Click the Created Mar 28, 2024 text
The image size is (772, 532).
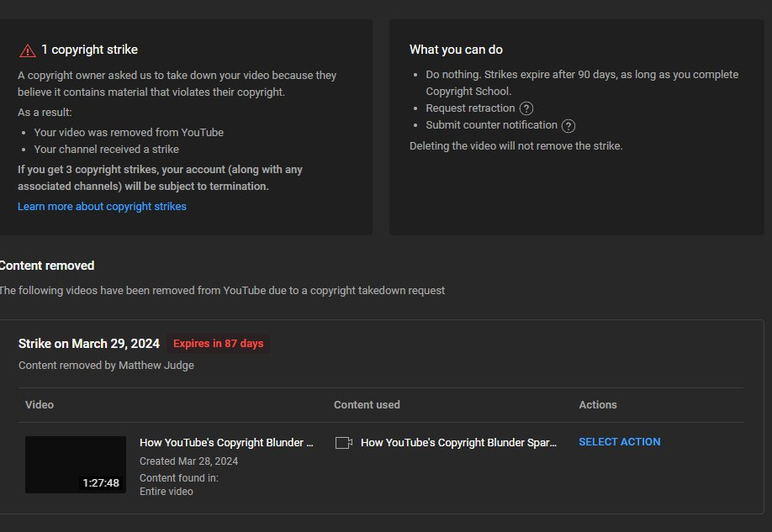pos(188,461)
